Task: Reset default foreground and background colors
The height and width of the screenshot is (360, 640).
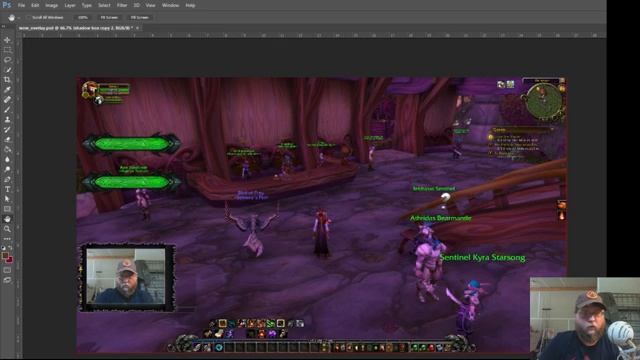Action: [4, 247]
